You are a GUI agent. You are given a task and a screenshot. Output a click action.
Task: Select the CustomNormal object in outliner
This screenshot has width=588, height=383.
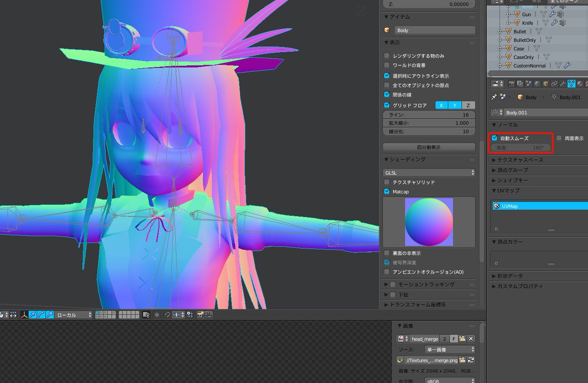coord(529,66)
